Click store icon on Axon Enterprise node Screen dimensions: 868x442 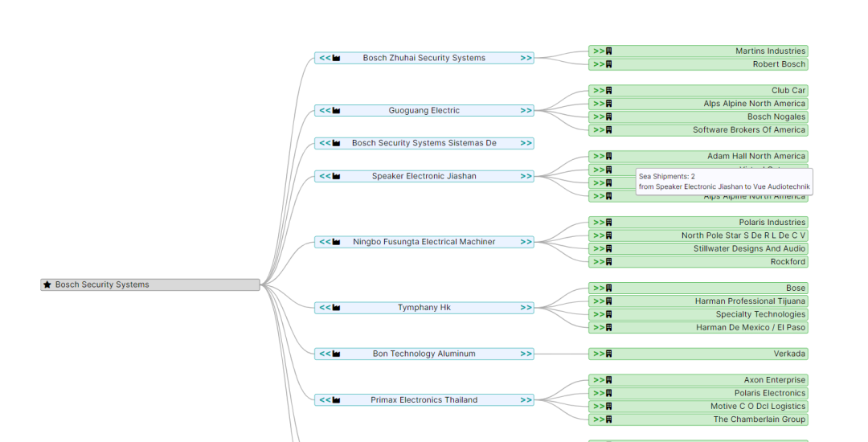[x=609, y=380]
